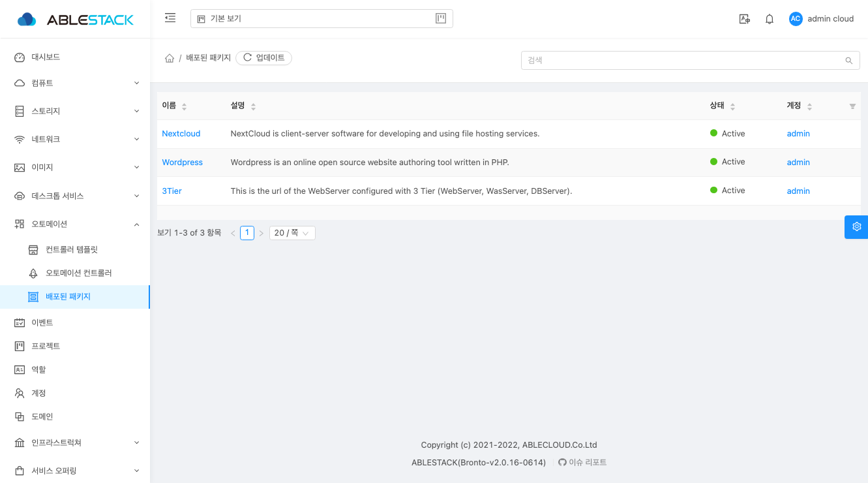Click the search magnifier icon
This screenshot has width=868, height=483.
tap(849, 61)
